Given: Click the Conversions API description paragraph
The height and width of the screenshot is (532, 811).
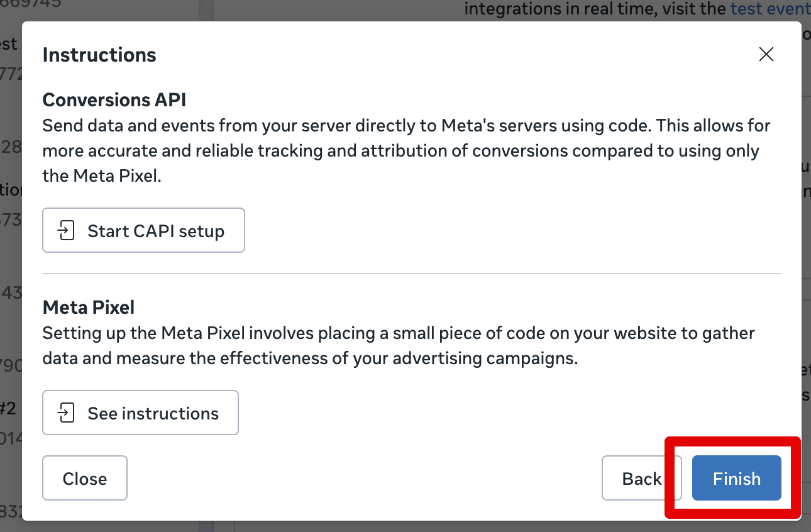Looking at the screenshot, I should (407, 151).
